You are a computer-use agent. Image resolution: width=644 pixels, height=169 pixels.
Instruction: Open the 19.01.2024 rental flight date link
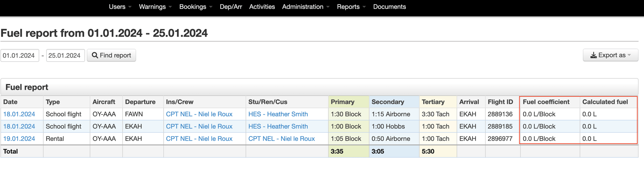tap(19, 139)
